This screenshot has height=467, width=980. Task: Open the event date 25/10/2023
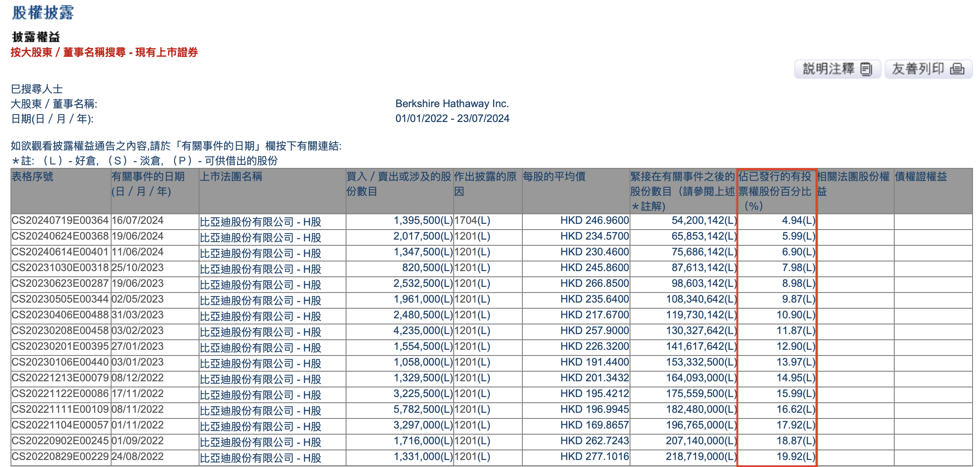coord(137,268)
